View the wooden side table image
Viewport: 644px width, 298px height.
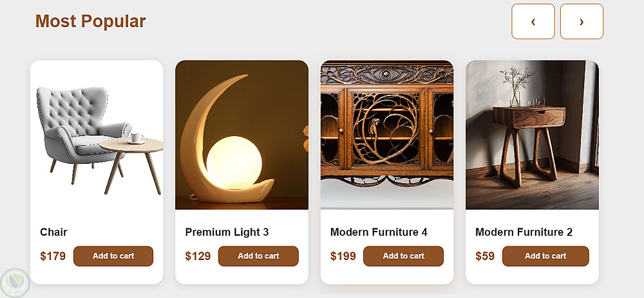532,135
